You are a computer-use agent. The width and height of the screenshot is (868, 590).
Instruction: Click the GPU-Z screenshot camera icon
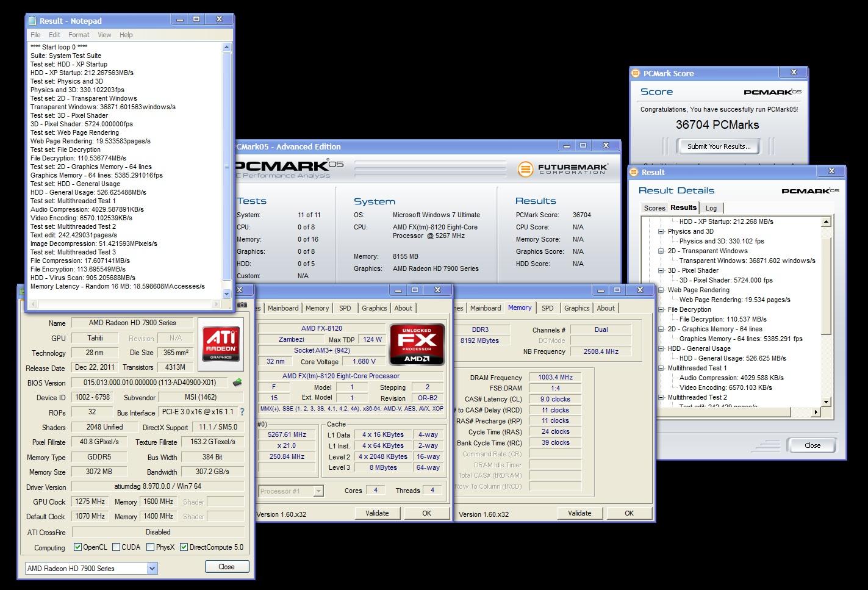coord(242,304)
